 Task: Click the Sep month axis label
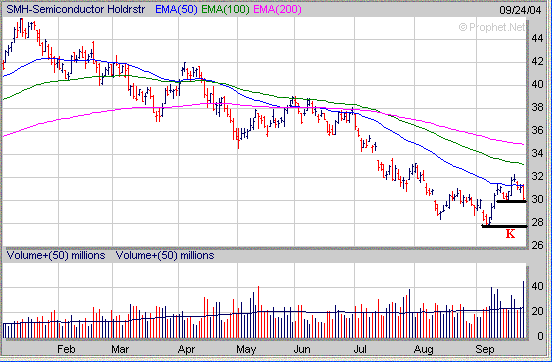(x=485, y=349)
